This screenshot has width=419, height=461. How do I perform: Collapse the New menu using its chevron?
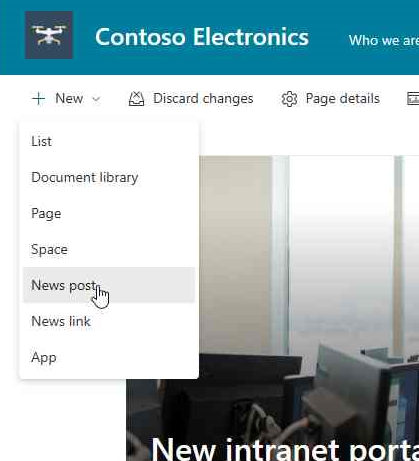coord(96,99)
